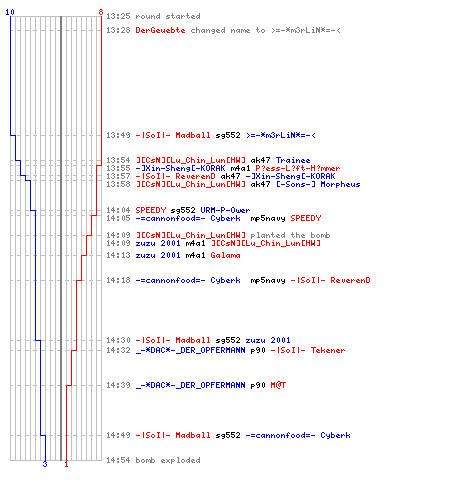Image resolution: width=450 pixels, height=500 pixels.
Task: Click the 14:18 mp5navy kill entry
Action: click(238, 280)
